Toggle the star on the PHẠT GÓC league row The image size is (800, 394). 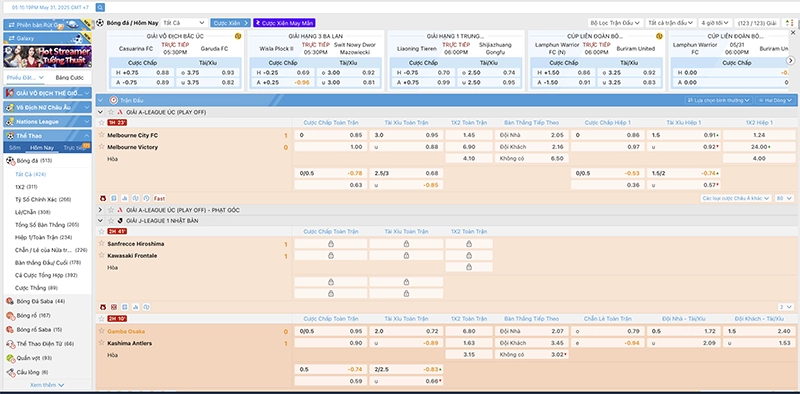tap(110, 210)
